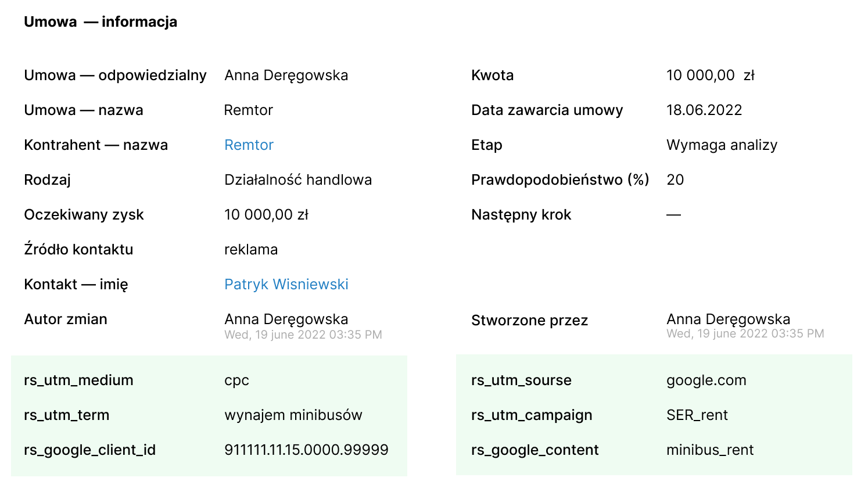Click the Autor zmian timestamp
This screenshot has width=868, height=492.
303,335
